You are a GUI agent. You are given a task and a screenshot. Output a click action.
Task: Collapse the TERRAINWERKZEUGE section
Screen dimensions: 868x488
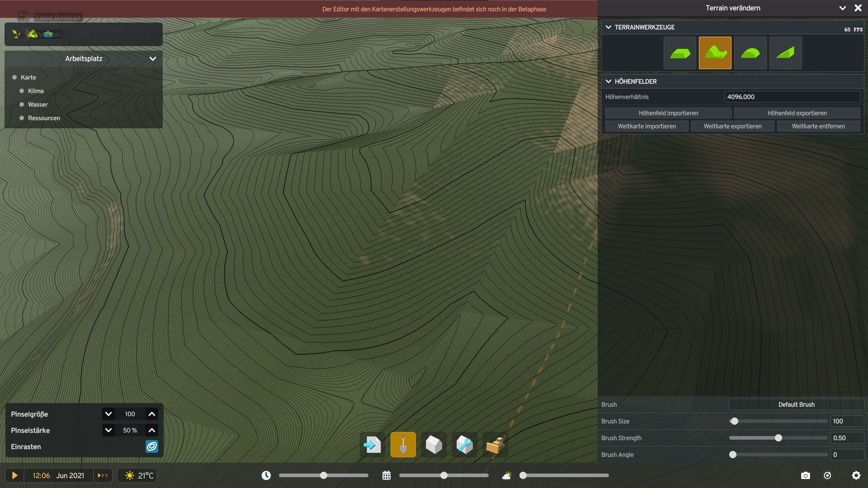click(609, 27)
